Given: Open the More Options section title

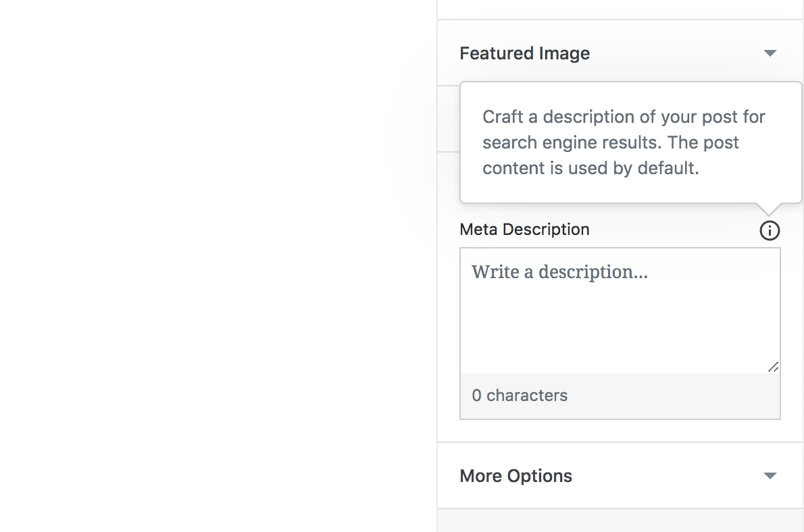Looking at the screenshot, I should tap(516, 476).
